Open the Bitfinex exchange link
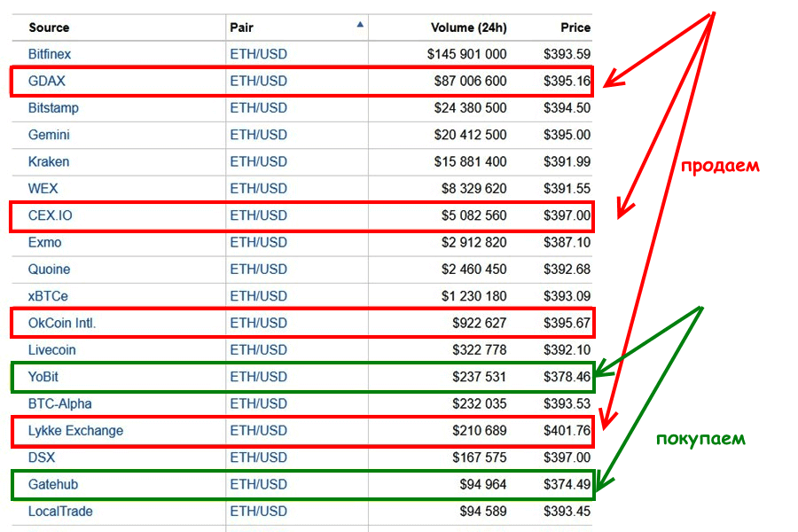Image resolution: width=798 pixels, height=532 pixels. pos(50,54)
